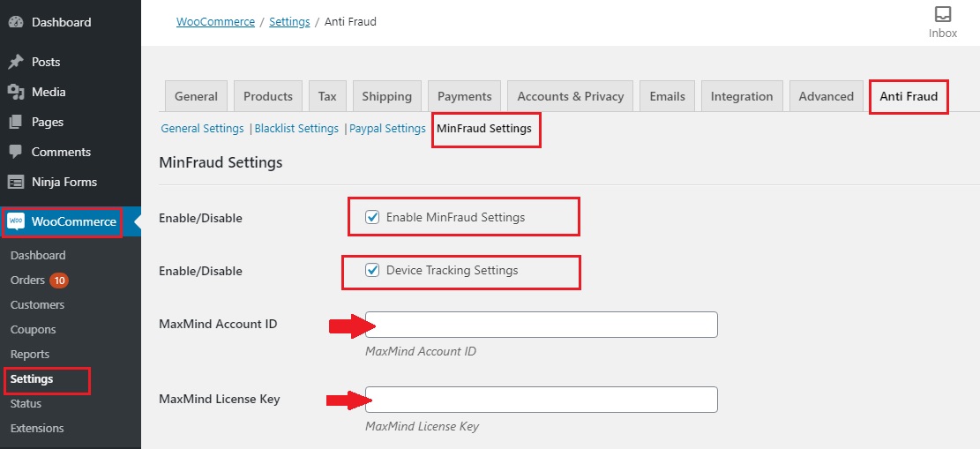This screenshot has height=449, width=980.
Task: Focus the MaxMind Account ID field
Action: [x=542, y=325]
